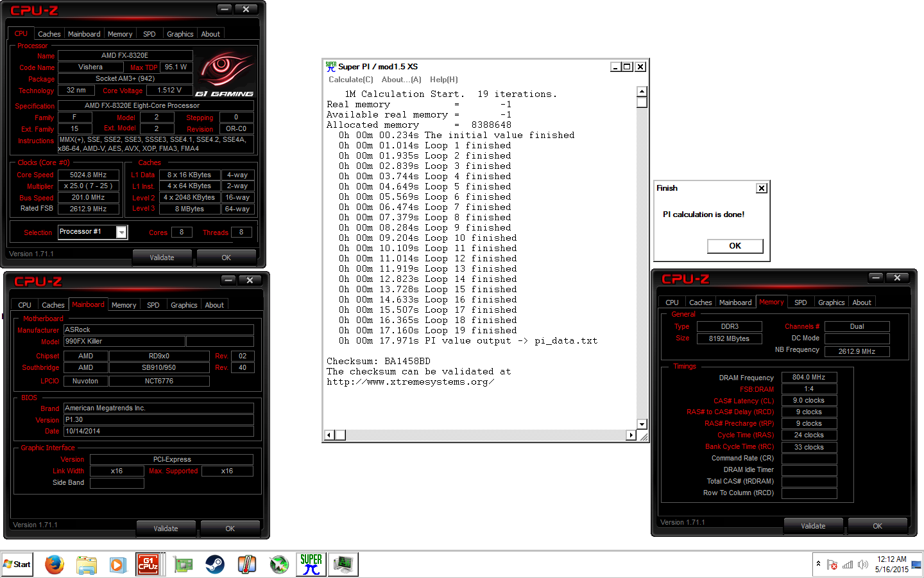Click the Model field 990FX Killer

[124, 342]
